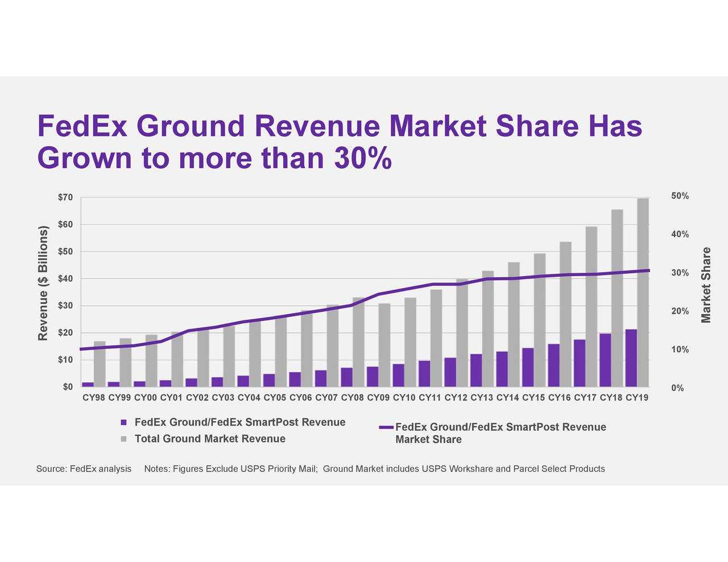
Task: Click the CY05 x-axis label
Action: [x=275, y=398]
